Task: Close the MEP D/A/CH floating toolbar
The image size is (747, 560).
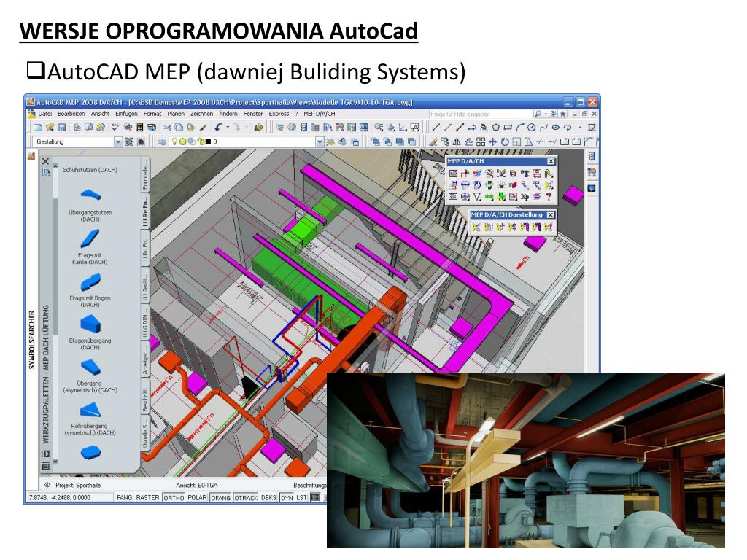Action: [x=551, y=161]
